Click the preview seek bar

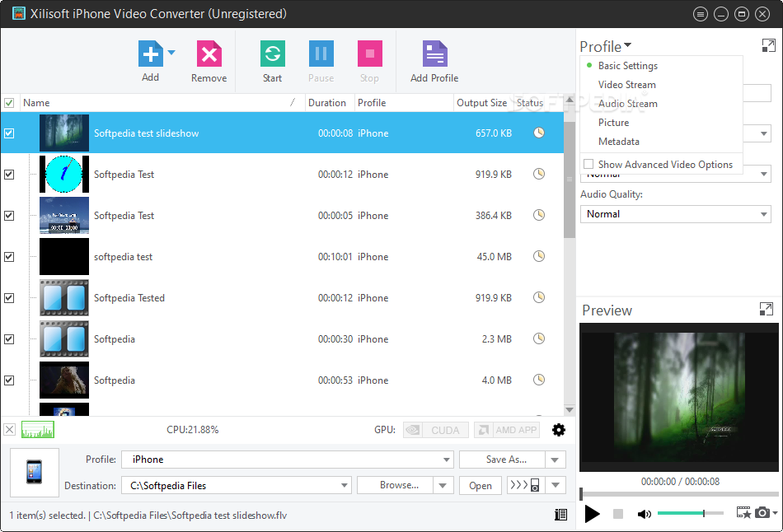tap(679, 494)
